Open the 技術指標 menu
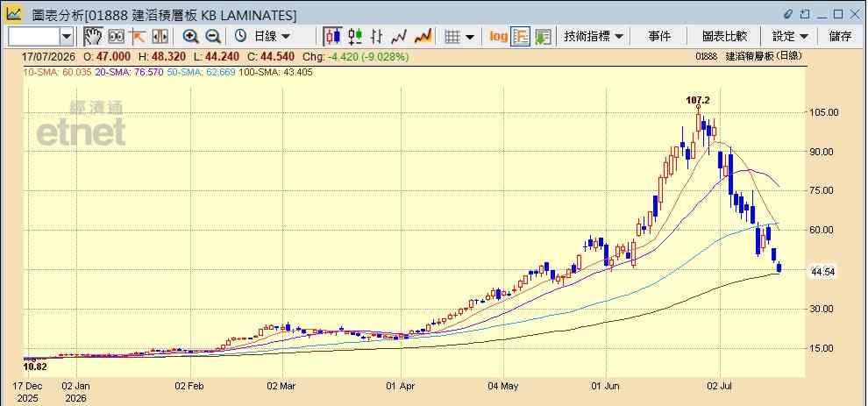 pos(593,37)
